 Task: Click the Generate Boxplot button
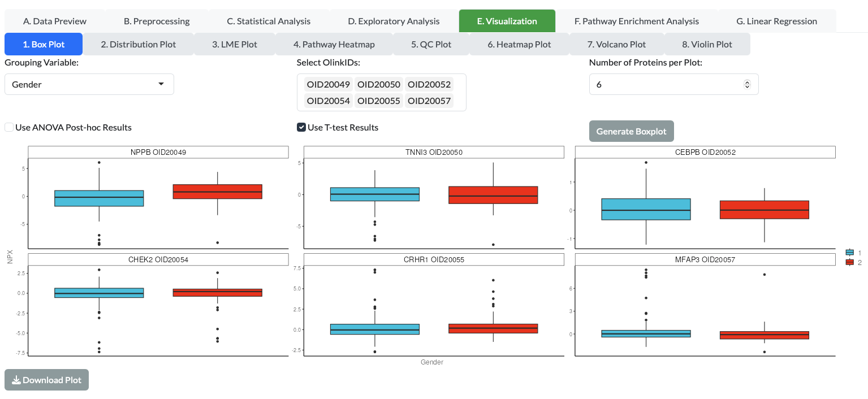(632, 131)
